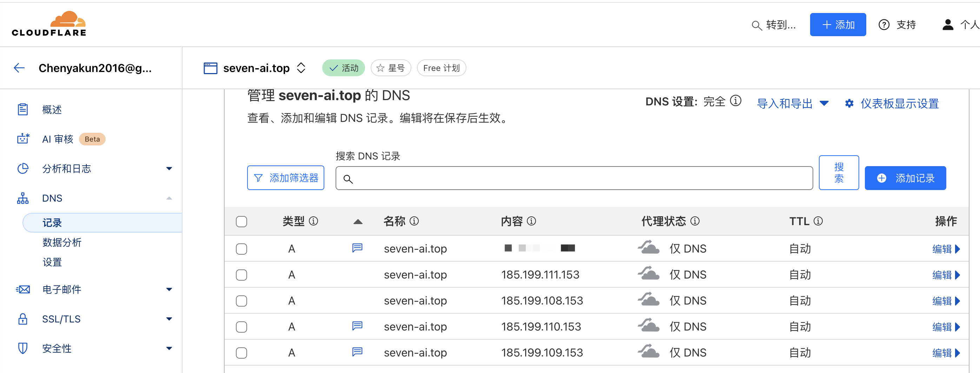Screen dimensions: 980x373
Task: Toggle the 星号 star badge
Action: (391, 68)
